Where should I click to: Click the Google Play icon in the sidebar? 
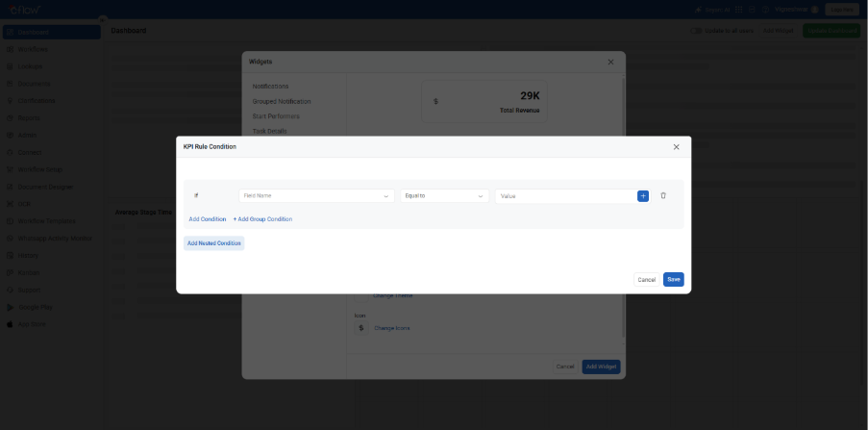[x=10, y=307]
